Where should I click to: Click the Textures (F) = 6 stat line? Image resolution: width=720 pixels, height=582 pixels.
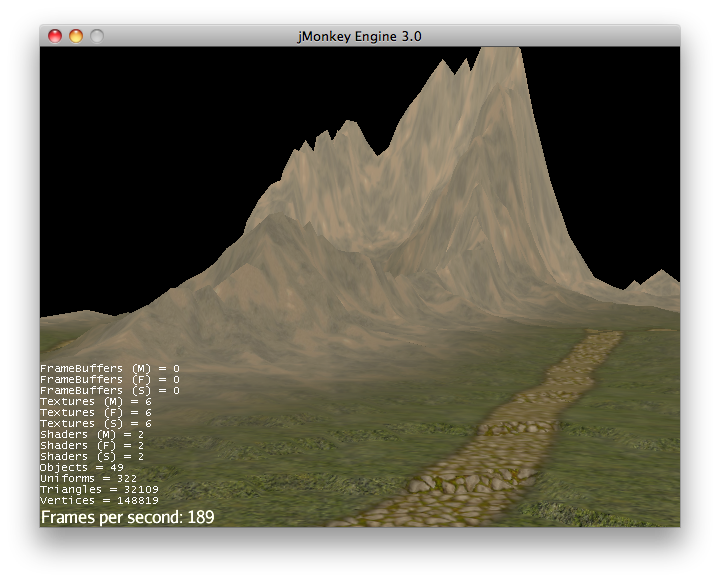coord(96,412)
